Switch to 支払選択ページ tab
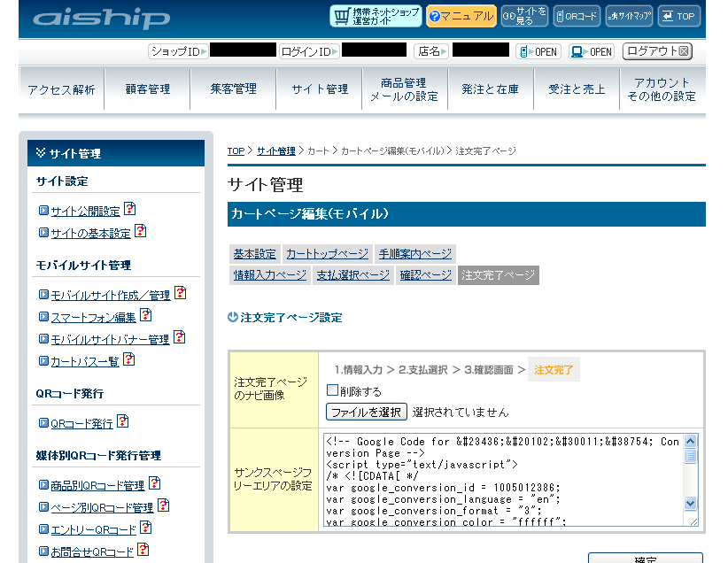This screenshot has height=563, width=728. coord(352,274)
